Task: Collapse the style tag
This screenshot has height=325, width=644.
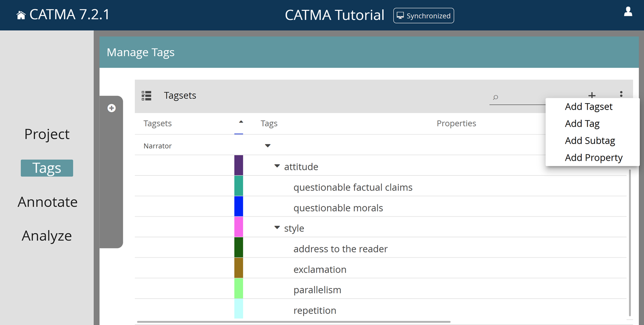Action: 277,228
